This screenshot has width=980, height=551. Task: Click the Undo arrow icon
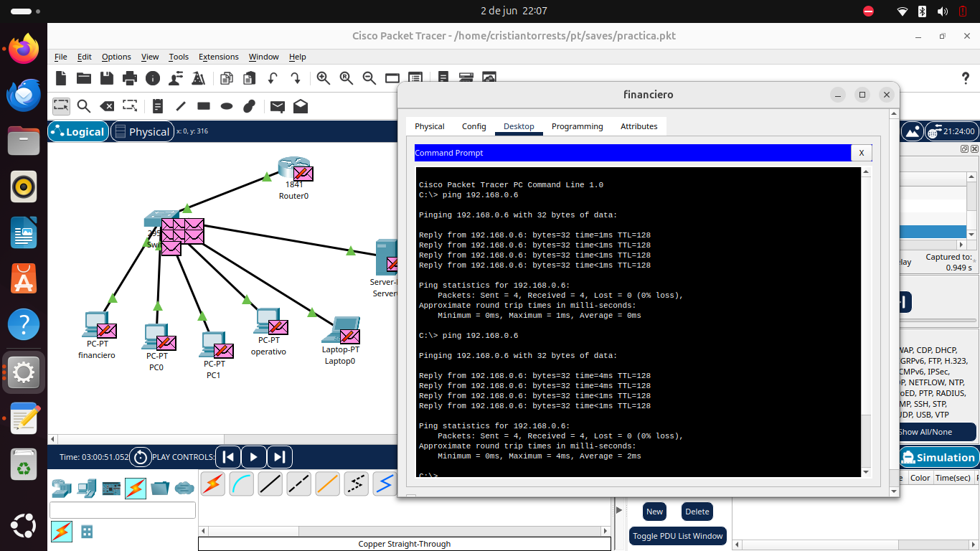(x=273, y=78)
